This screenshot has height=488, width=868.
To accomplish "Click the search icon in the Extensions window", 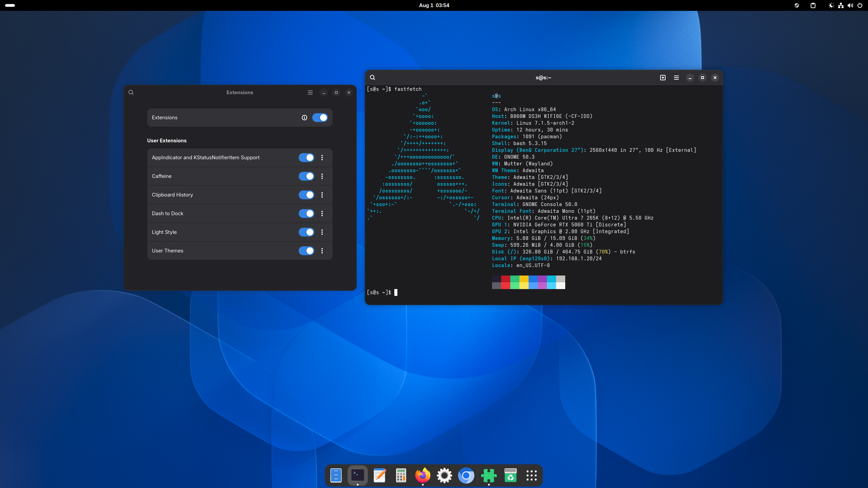I will (x=131, y=93).
